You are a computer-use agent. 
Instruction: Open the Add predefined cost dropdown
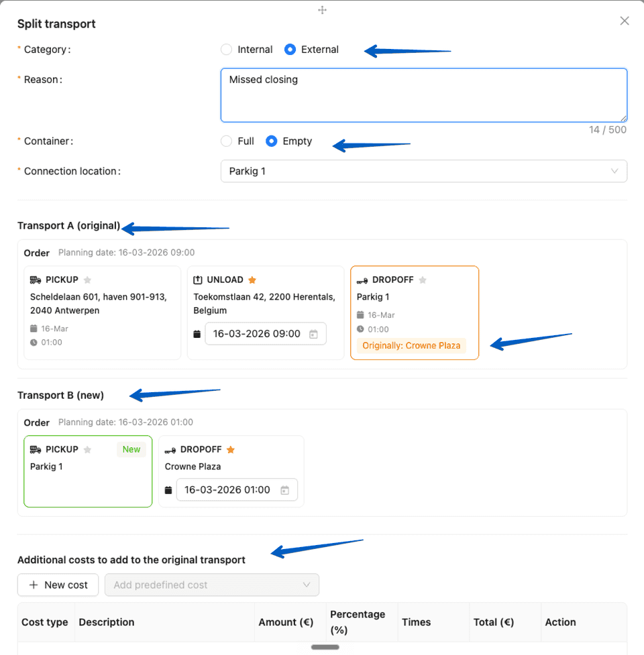click(x=212, y=585)
